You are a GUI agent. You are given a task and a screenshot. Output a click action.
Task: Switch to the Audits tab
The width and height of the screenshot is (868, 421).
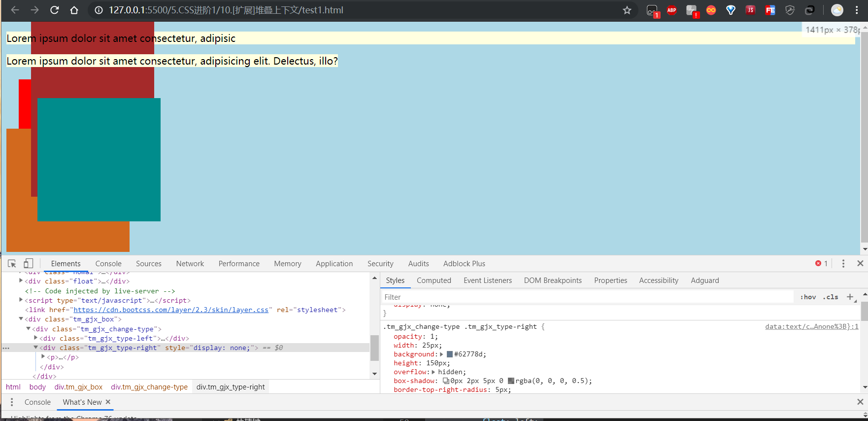[x=419, y=264]
